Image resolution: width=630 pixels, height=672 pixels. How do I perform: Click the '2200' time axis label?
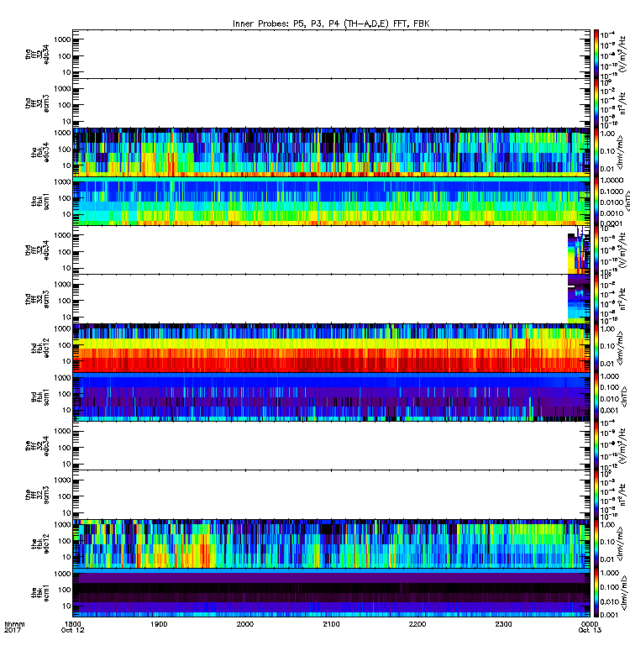coord(417,624)
